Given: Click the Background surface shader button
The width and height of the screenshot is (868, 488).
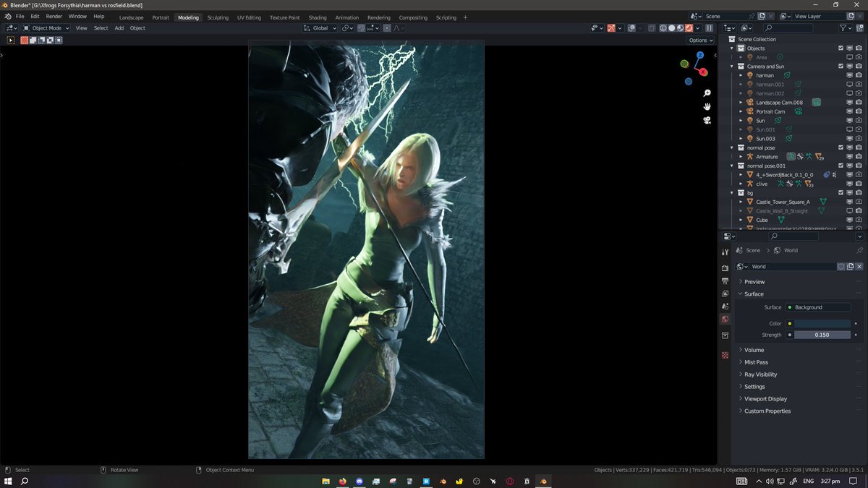Looking at the screenshot, I should (819, 307).
